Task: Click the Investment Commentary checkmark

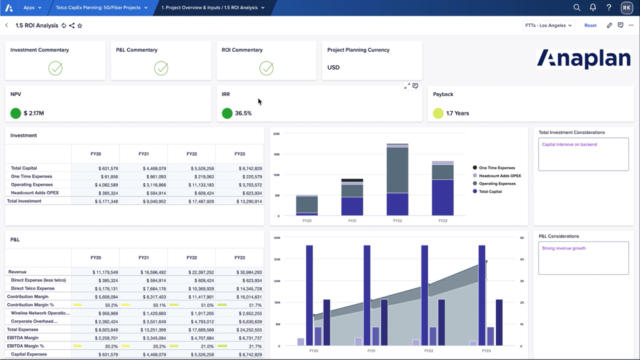Action: [56, 68]
